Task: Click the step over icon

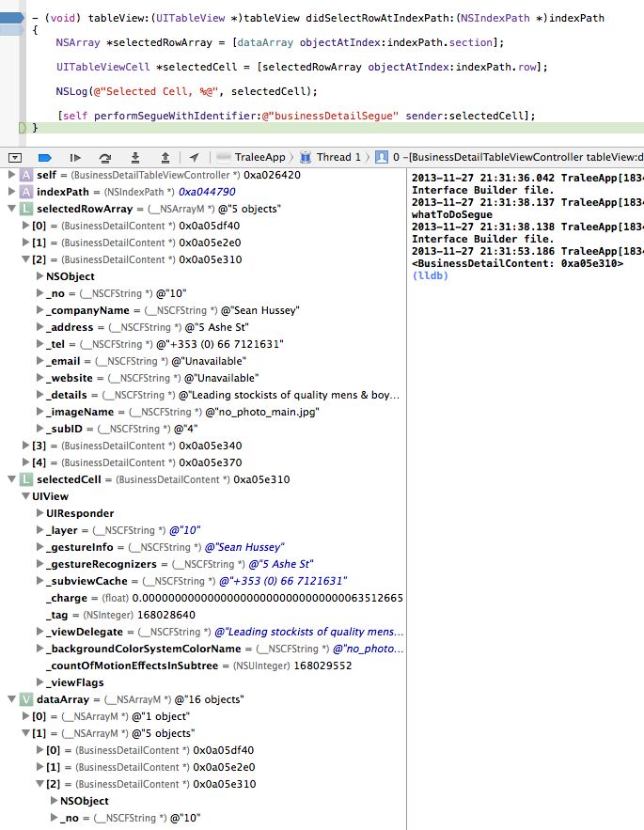Action: [x=105, y=157]
